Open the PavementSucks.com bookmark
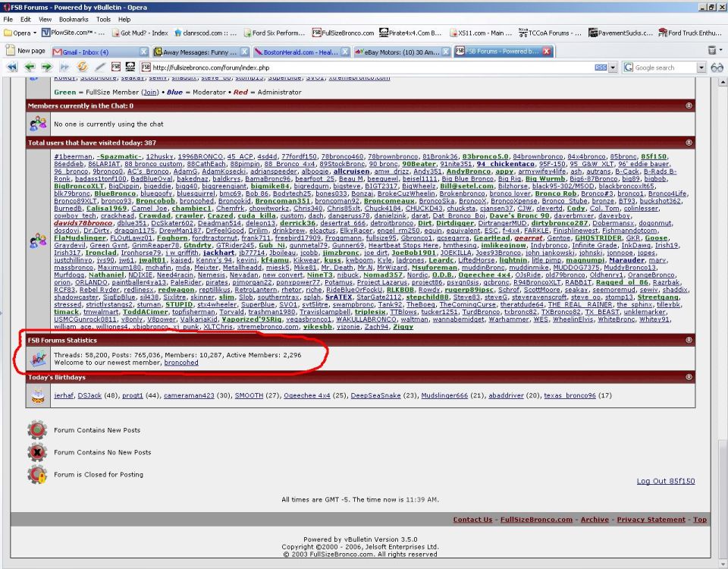Viewport: 728px width, 569px height. pos(620,33)
